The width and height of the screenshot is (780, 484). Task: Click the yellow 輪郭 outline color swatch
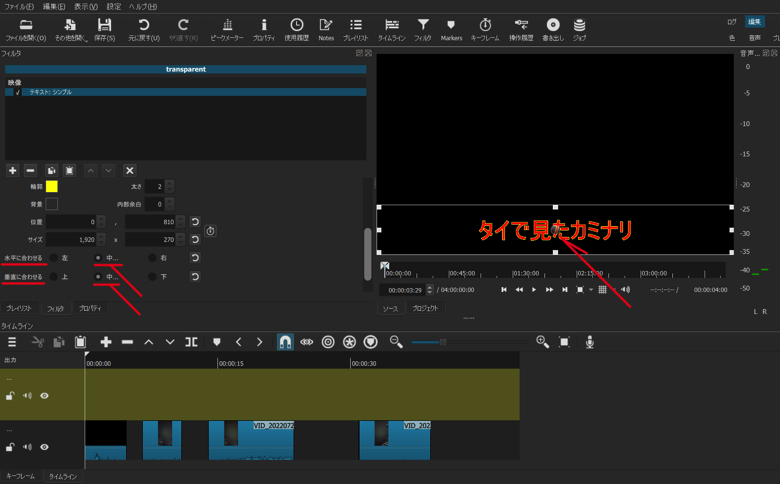[52, 187]
